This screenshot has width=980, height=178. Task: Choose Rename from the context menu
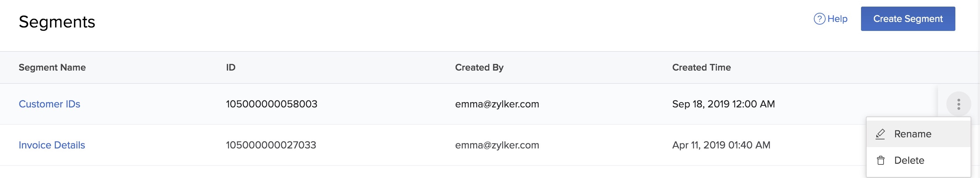[x=912, y=134]
